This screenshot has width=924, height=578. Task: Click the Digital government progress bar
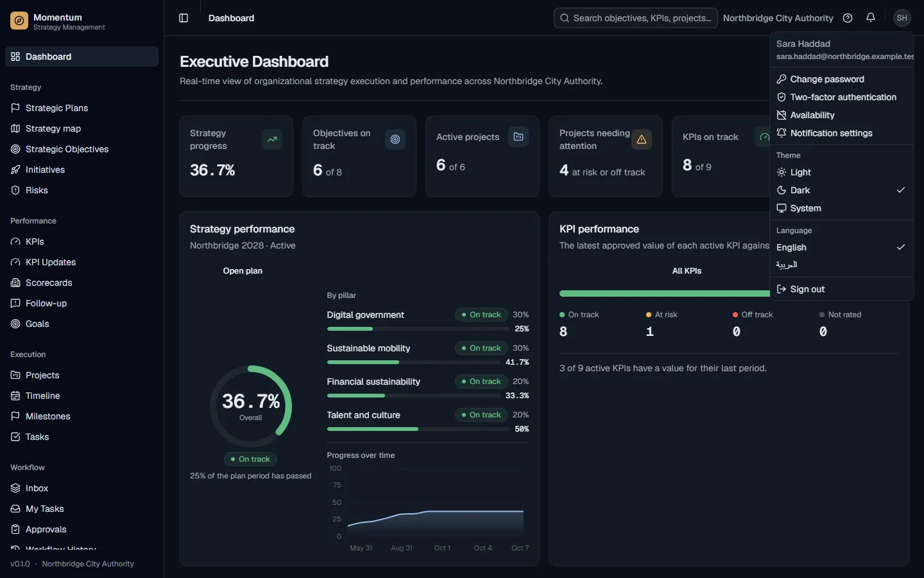pos(418,329)
